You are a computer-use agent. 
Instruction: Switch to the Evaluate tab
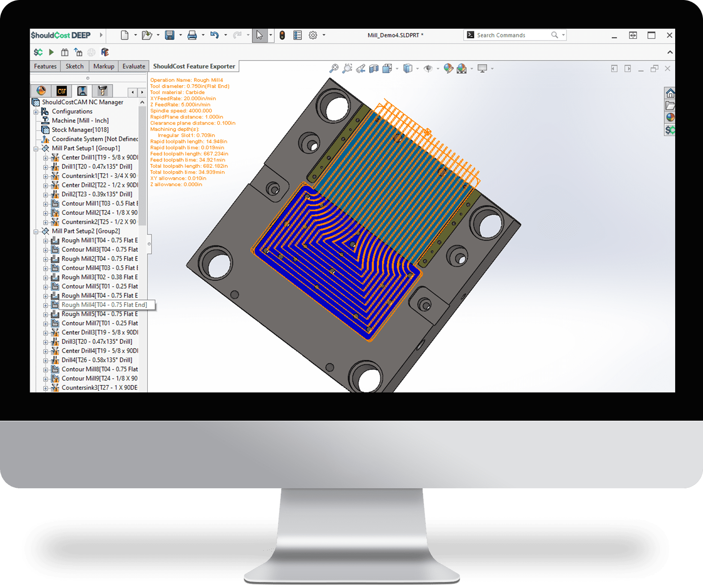point(134,66)
